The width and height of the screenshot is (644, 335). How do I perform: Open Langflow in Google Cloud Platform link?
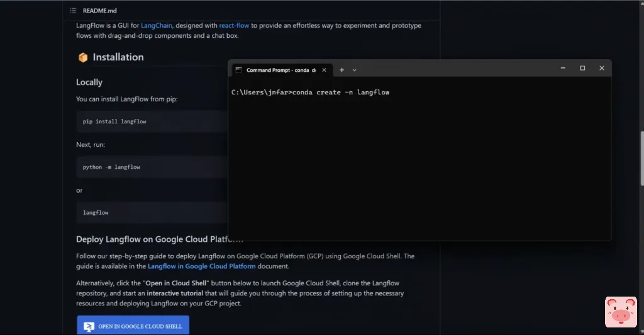202,266
